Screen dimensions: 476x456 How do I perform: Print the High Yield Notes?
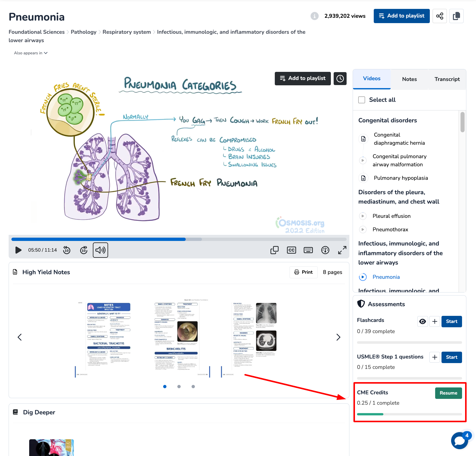(x=303, y=272)
